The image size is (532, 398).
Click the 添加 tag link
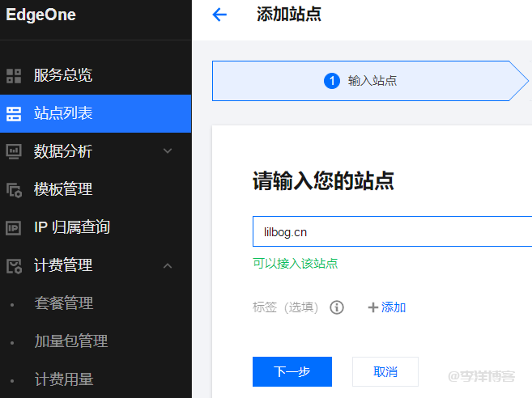tap(394, 307)
